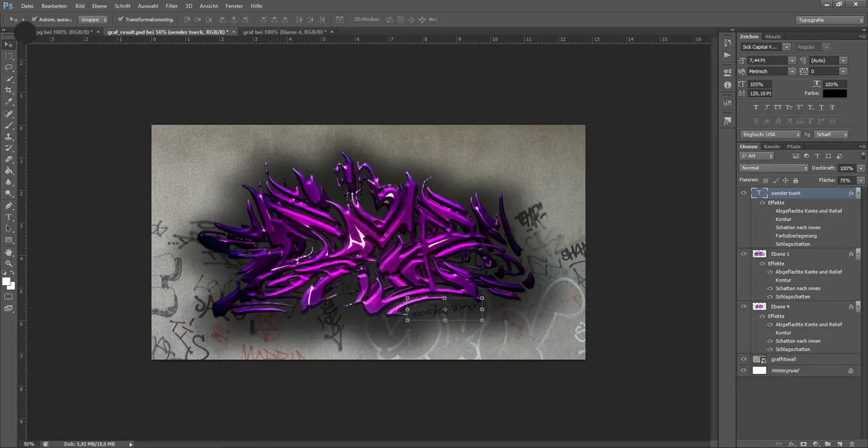
Task: Open the Styles fx panel icon in the dock
Action: (x=727, y=121)
